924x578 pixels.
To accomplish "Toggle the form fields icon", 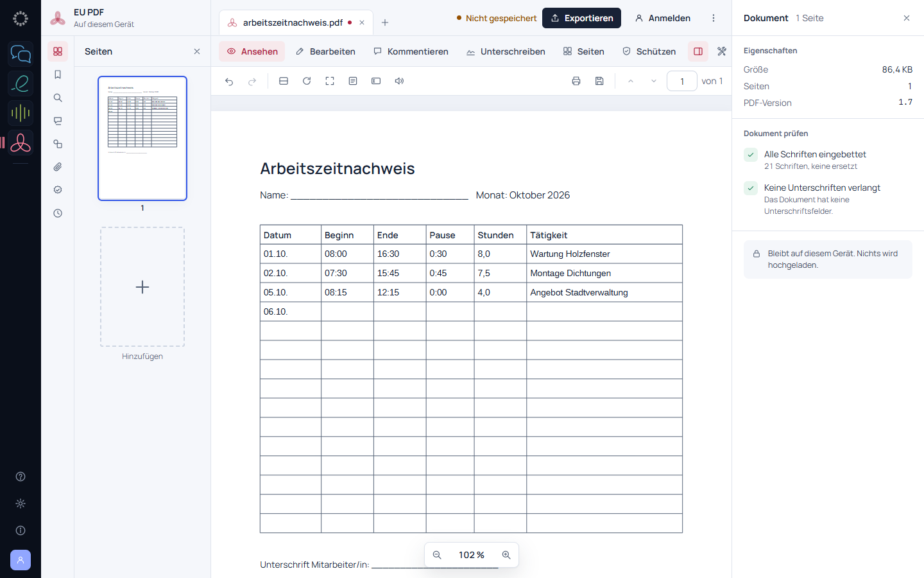I will tap(376, 81).
